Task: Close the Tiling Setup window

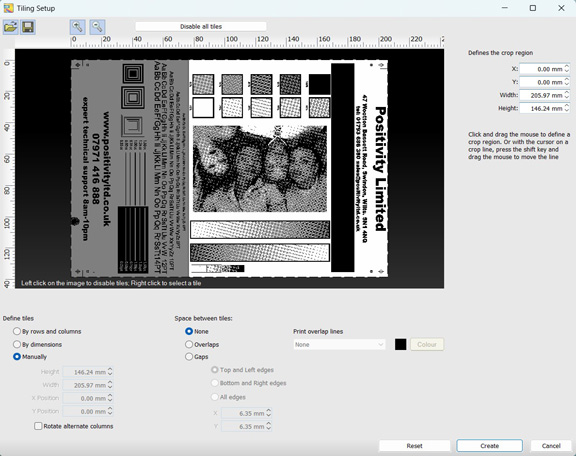Action: (561, 8)
